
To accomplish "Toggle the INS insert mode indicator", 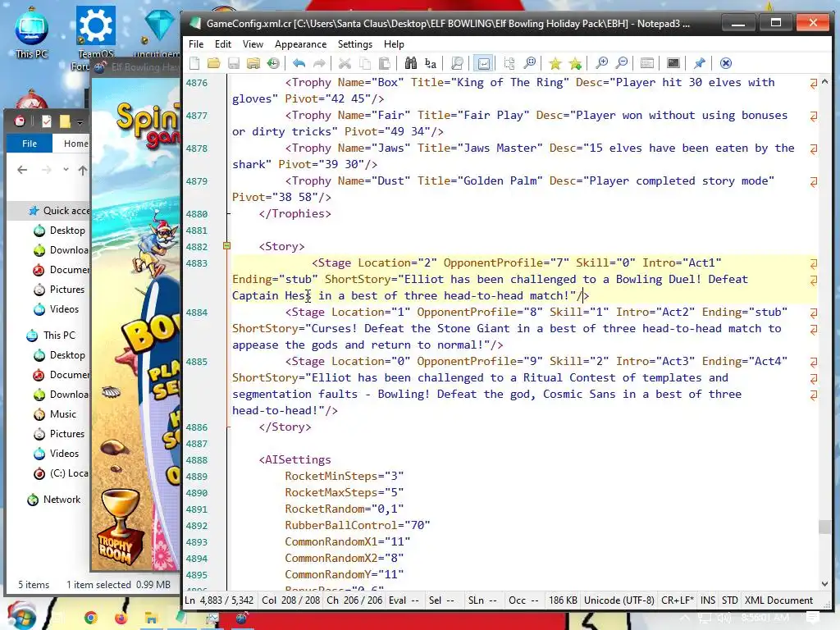I will (x=708, y=600).
